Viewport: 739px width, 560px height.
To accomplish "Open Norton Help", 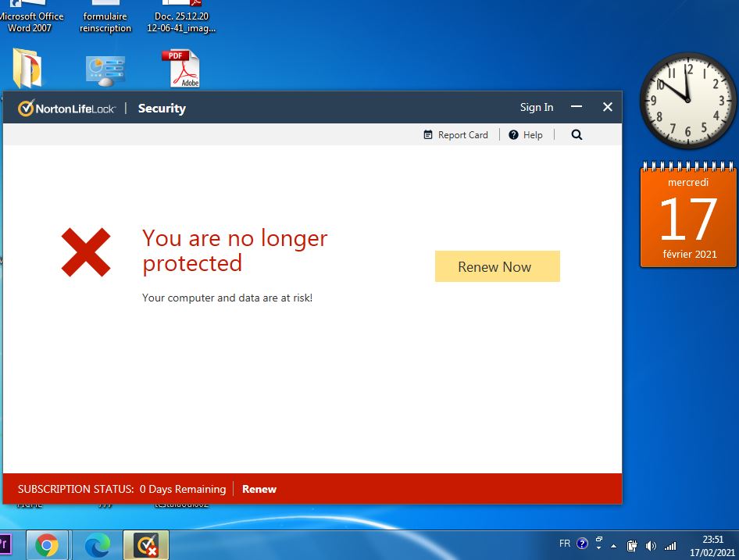I will (x=526, y=135).
